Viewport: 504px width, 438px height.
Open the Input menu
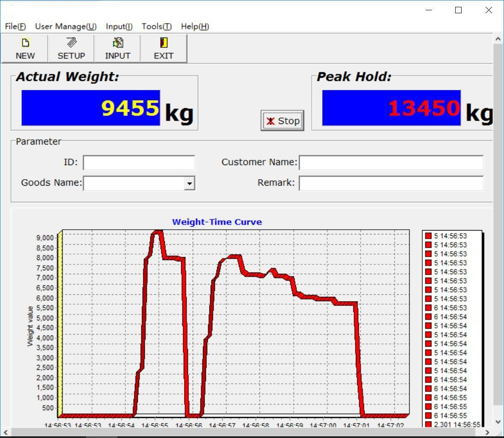(x=119, y=27)
